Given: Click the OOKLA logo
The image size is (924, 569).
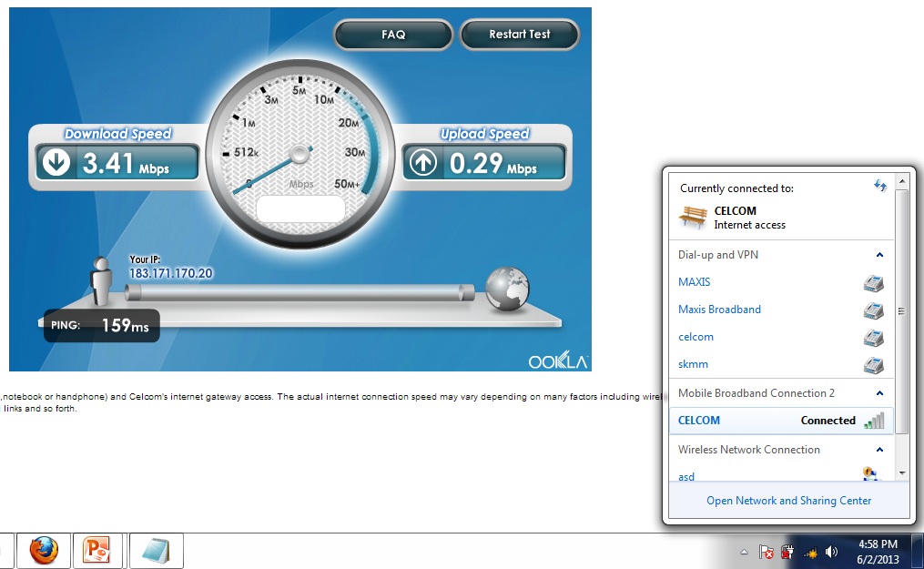Looking at the screenshot, I should point(557,361).
